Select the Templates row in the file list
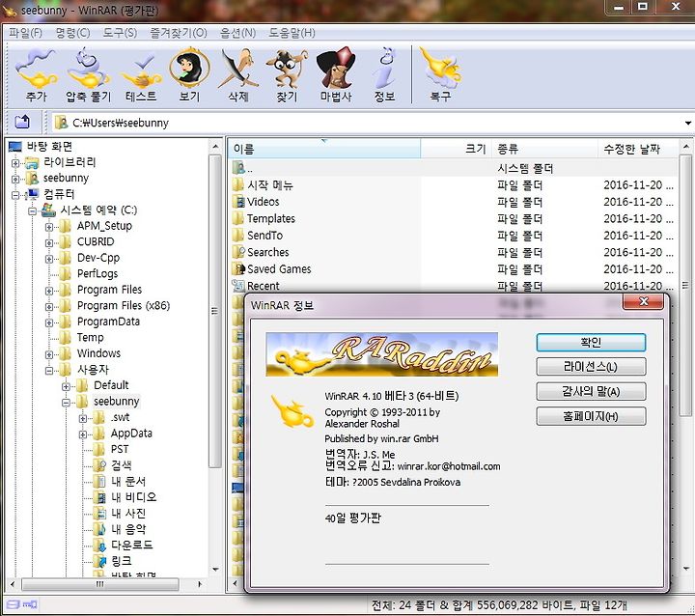The image size is (695, 616). coord(453,218)
